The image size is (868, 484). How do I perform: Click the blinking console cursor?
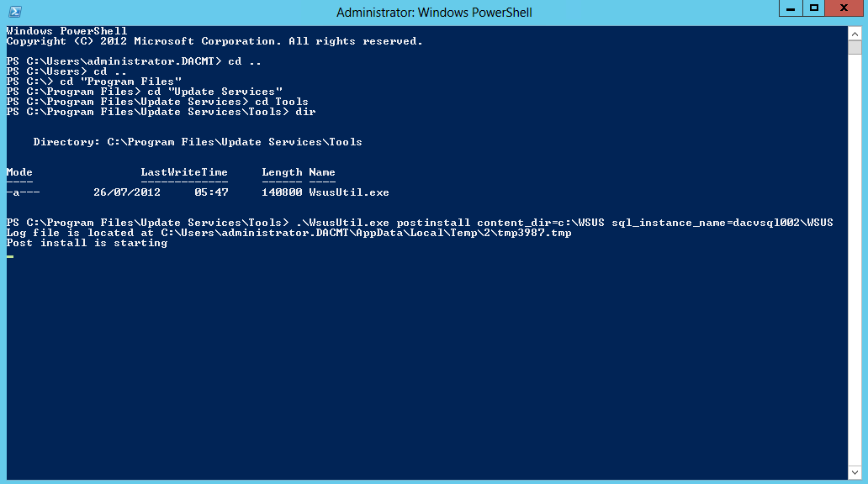[10, 256]
